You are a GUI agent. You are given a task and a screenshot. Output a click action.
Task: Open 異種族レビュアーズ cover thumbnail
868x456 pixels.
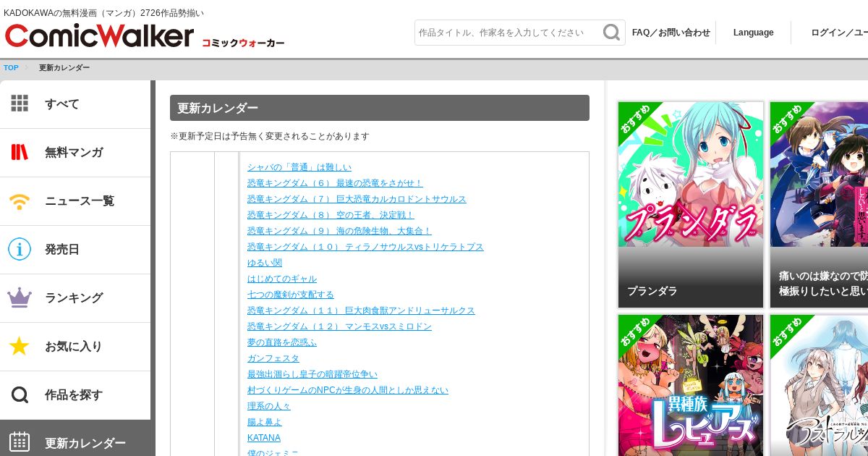(x=691, y=385)
